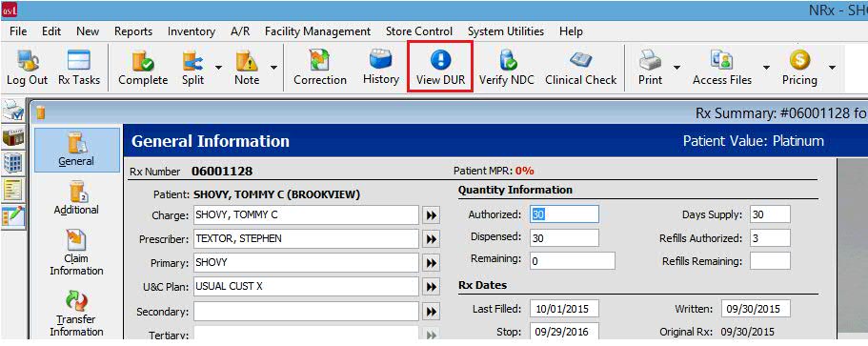
Task: Expand the Access Files dropdown arrow
Action: click(x=766, y=68)
